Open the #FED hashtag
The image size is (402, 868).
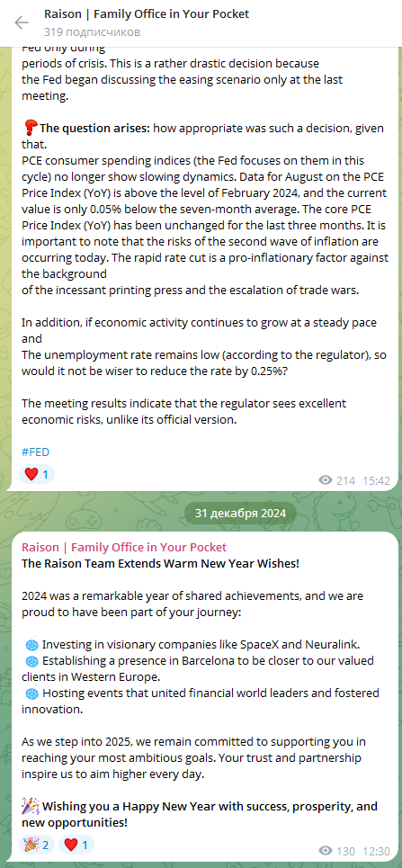click(35, 452)
